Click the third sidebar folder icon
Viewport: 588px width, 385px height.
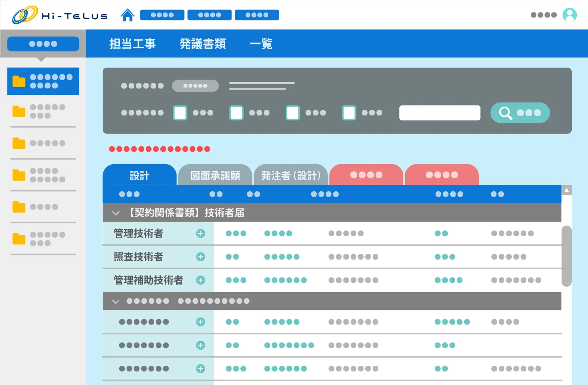(x=19, y=143)
